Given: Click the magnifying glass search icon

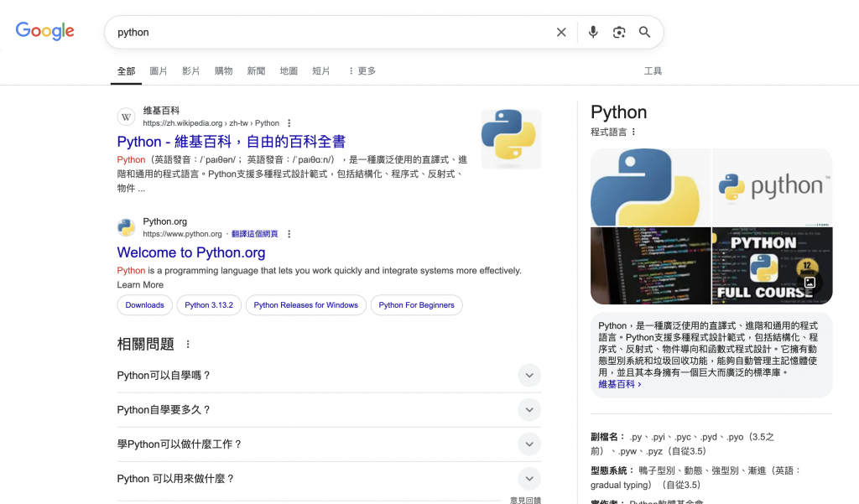Looking at the screenshot, I should point(645,33).
